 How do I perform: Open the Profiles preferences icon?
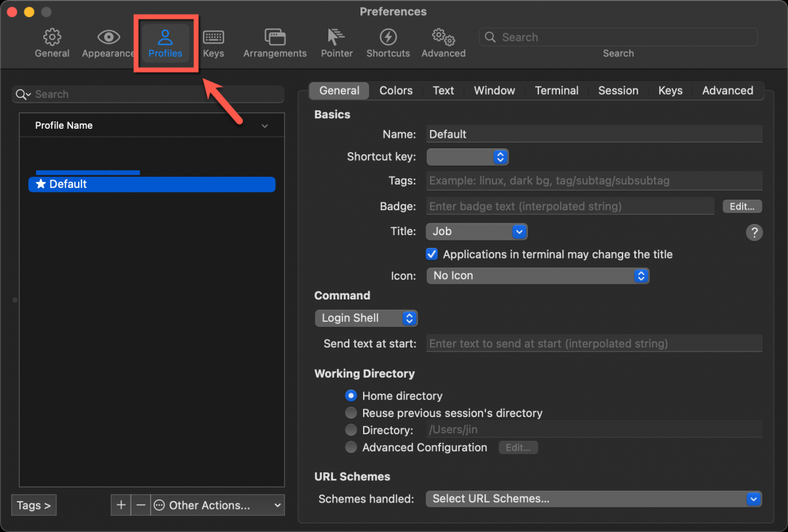click(x=165, y=37)
